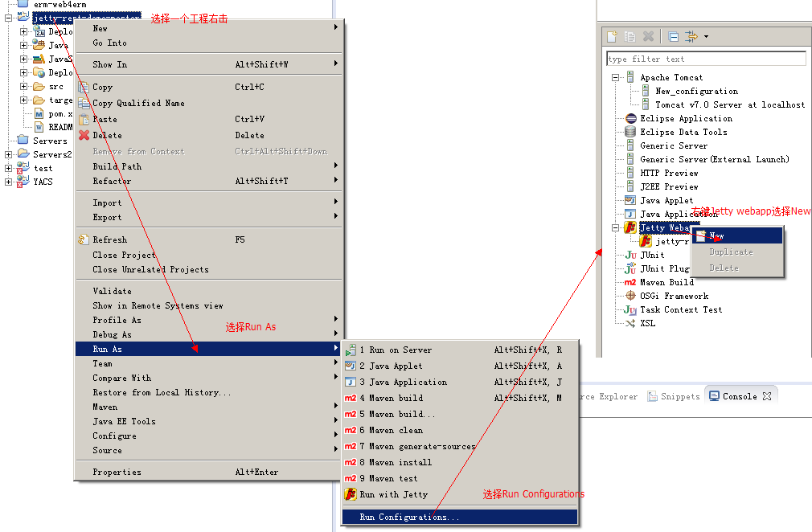Open the Debug As submenu
Viewport: 812px width, 532px height.
click(x=209, y=334)
